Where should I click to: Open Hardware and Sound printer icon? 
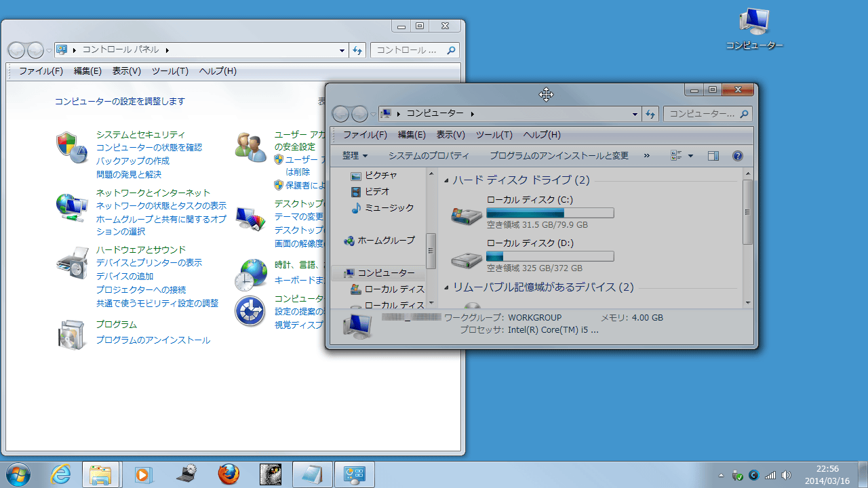click(x=72, y=263)
